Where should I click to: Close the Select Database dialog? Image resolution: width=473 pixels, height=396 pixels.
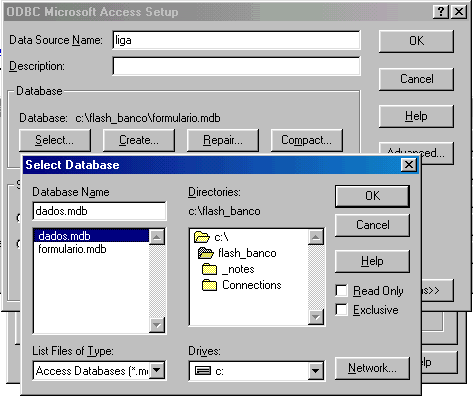pos(409,165)
